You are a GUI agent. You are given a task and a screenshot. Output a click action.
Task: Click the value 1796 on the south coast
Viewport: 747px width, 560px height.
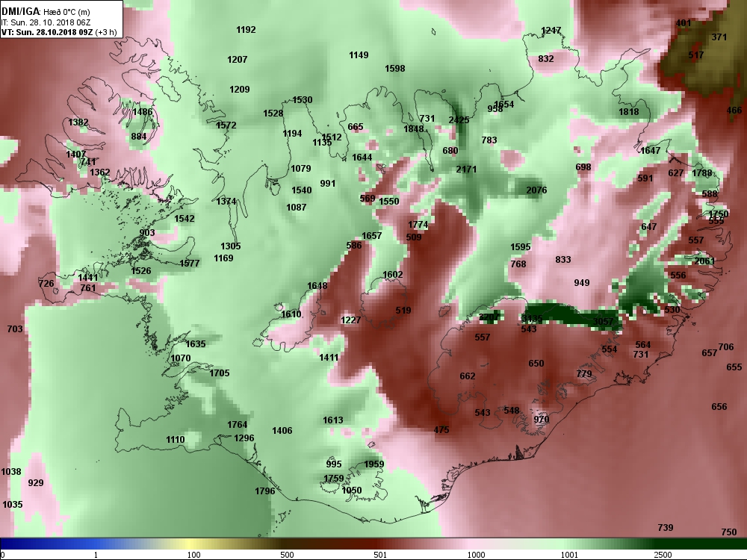point(265,491)
